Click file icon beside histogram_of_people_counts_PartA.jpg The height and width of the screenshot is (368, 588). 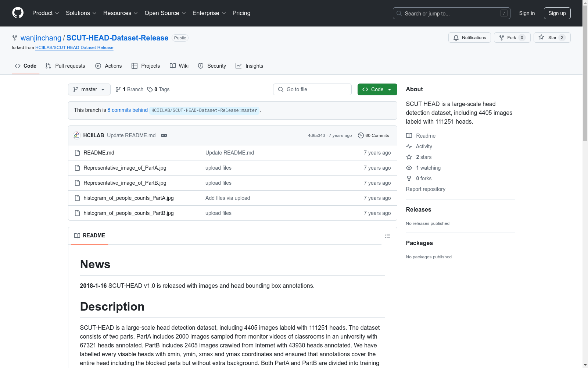(77, 198)
